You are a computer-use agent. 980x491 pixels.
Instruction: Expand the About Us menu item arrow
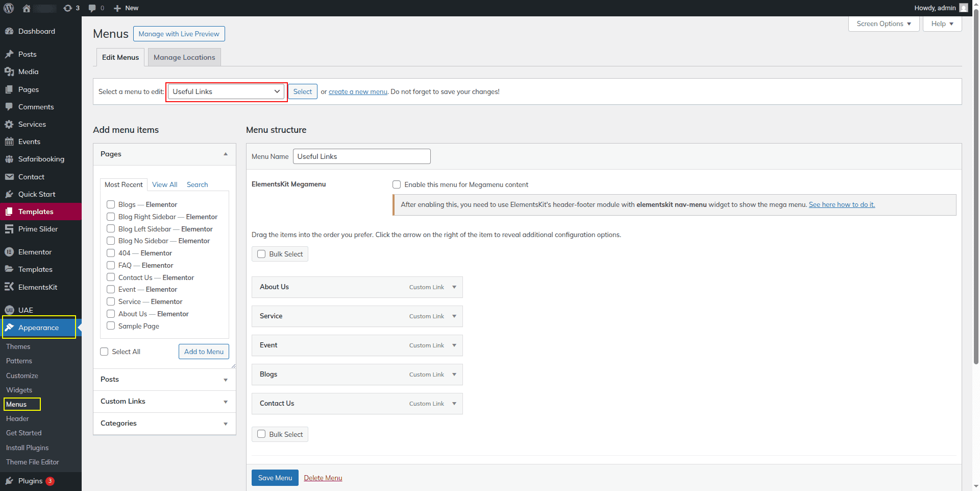coord(454,287)
